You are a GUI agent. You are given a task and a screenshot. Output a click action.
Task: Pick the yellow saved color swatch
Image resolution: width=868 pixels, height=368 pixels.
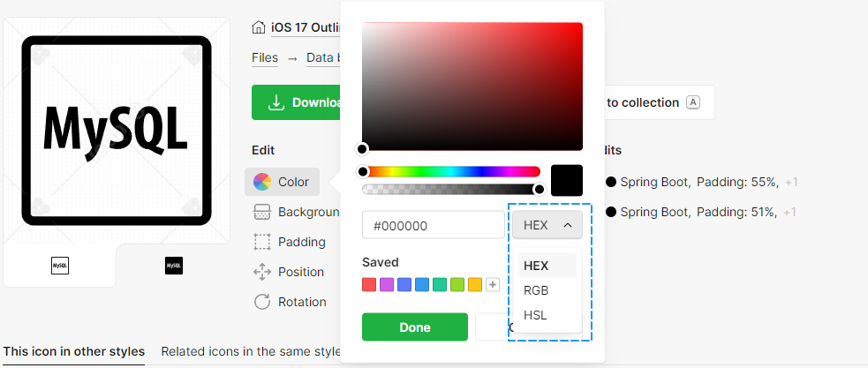(x=475, y=285)
